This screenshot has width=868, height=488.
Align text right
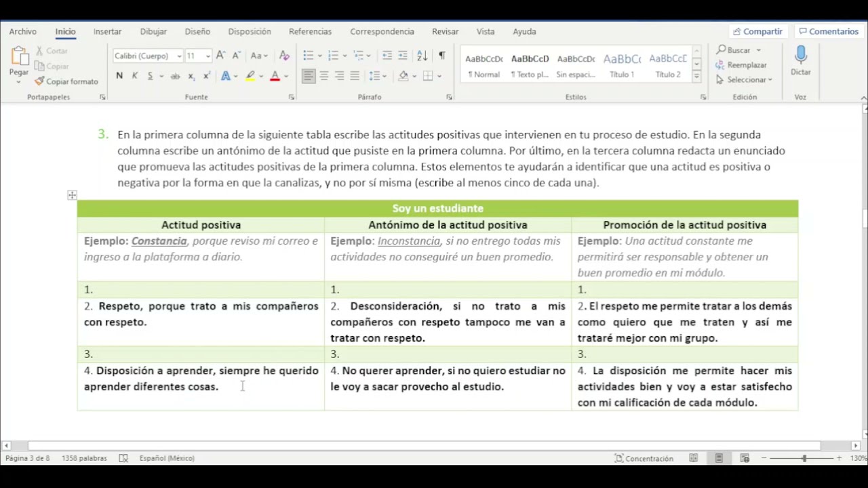(x=339, y=76)
